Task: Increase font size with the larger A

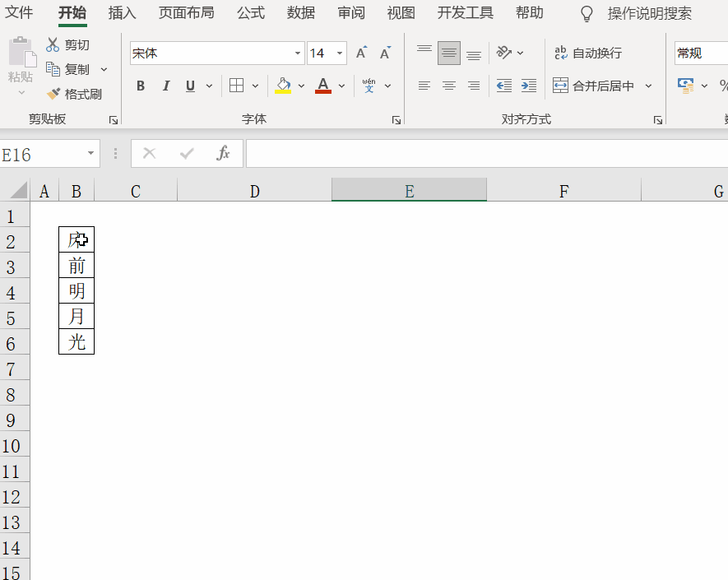Action: (x=361, y=53)
